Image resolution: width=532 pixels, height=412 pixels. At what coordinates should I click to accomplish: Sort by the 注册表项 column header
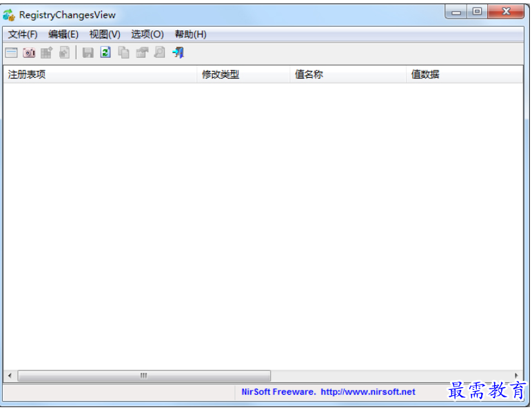pyautogui.click(x=100, y=74)
